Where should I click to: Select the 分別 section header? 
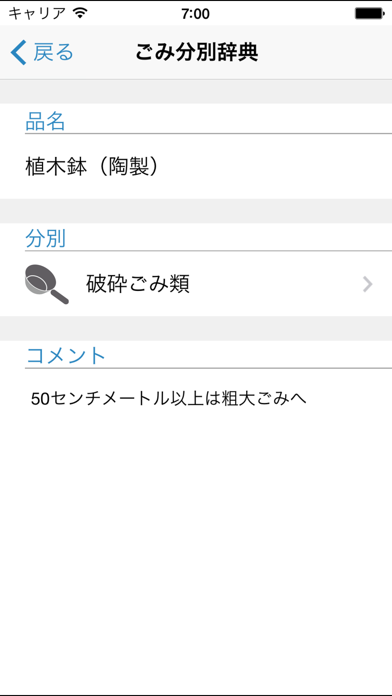(45, 239)
